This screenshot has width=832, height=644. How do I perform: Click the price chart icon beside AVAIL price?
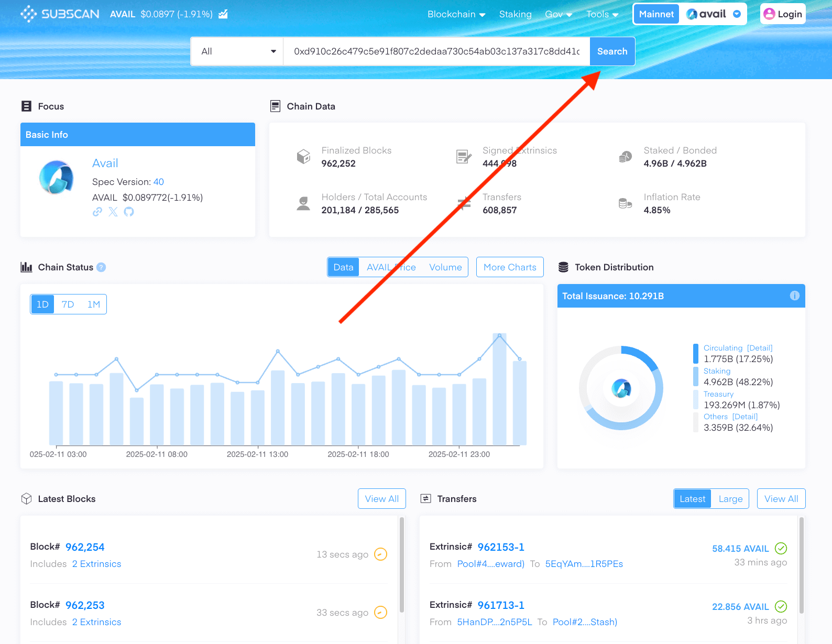tap(223, 14)
